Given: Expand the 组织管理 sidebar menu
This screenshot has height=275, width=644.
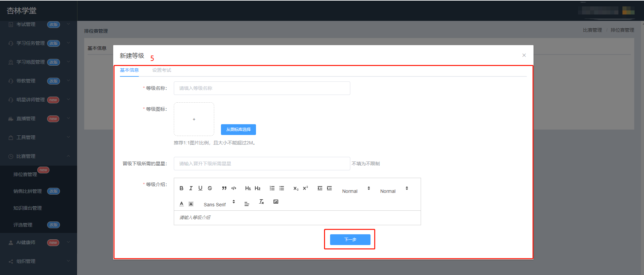Looking at the screenshot, I should click(39, 261).
